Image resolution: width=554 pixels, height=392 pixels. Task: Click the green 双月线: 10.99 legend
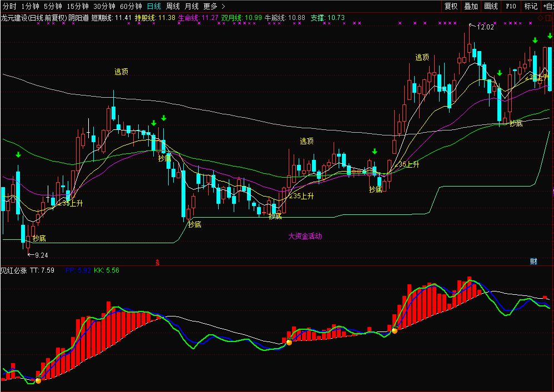241,18
